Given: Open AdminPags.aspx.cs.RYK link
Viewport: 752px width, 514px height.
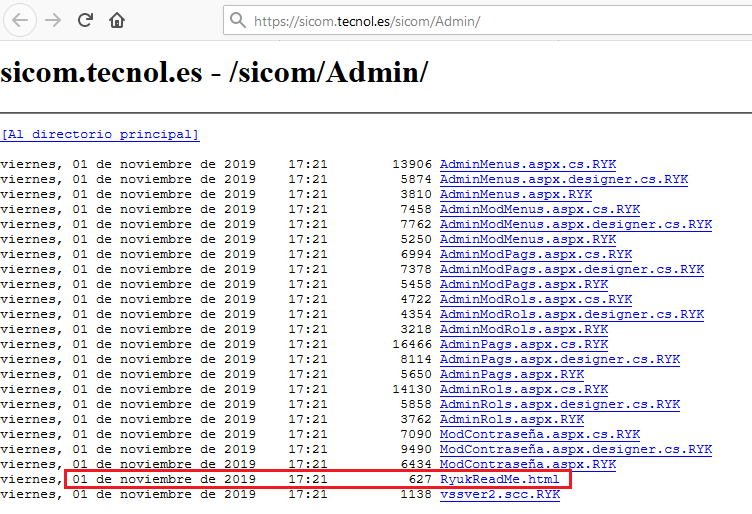Looking at the screenshot, I should 524,344.
